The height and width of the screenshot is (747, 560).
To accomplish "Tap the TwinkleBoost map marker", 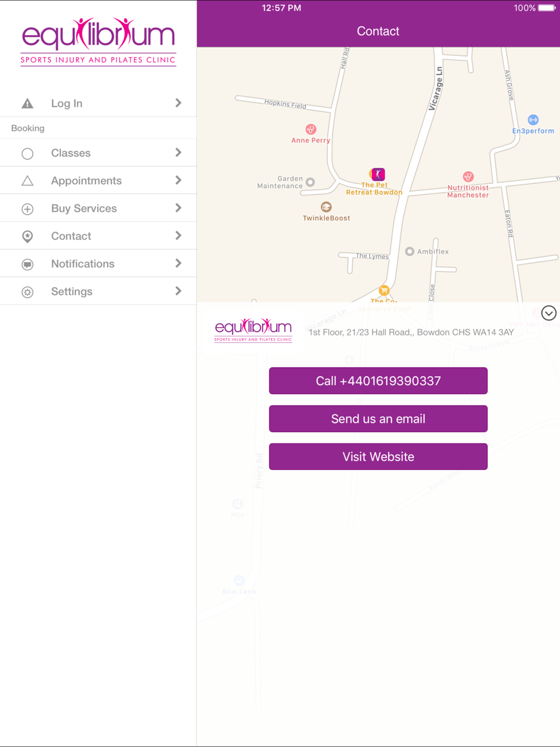I will pyautogui.click(x=326, y=207).
